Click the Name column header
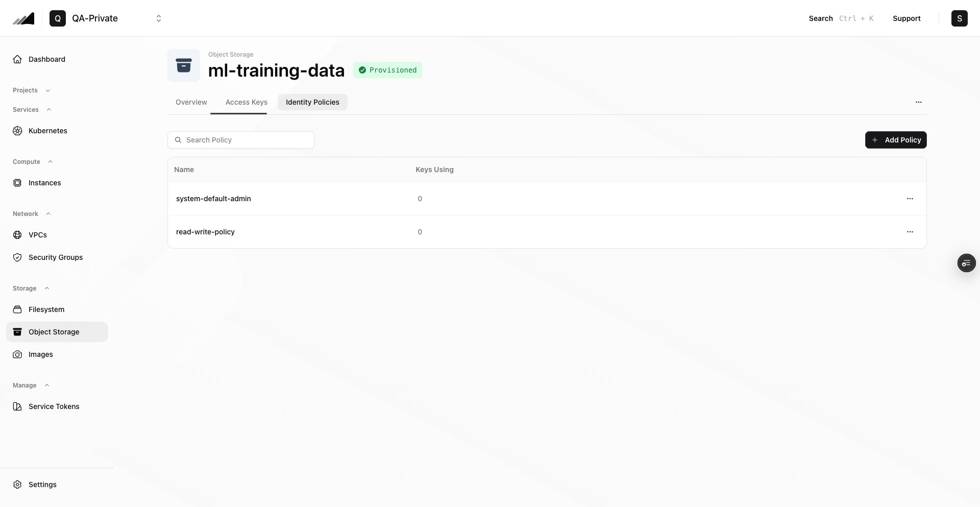This screenshot has width=980, height=507. point(184,170)
